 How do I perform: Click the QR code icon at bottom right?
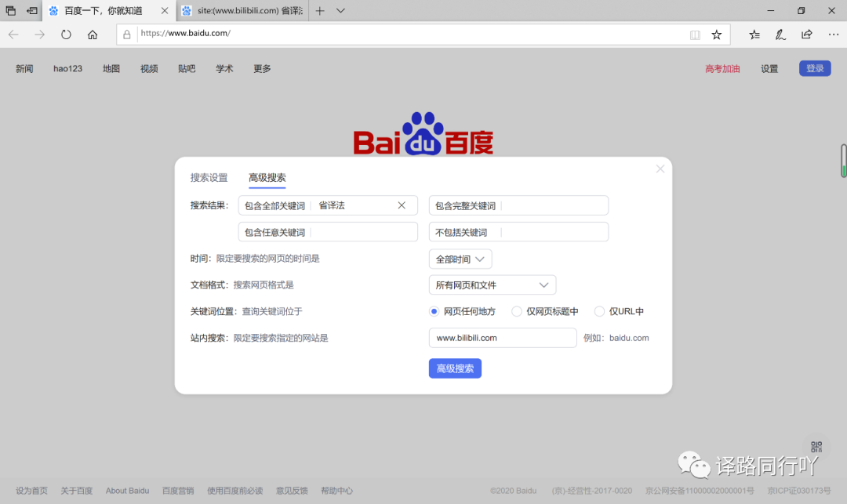(x=816, y=446)
